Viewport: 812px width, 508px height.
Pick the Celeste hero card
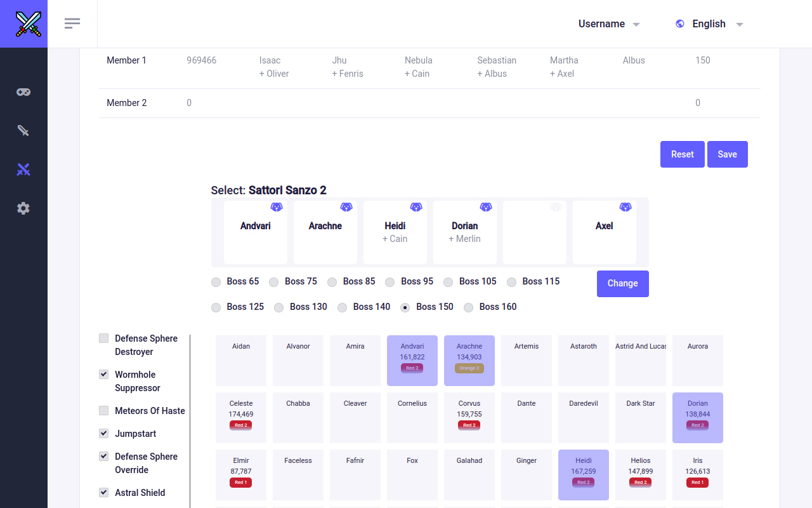click(241, 418)
